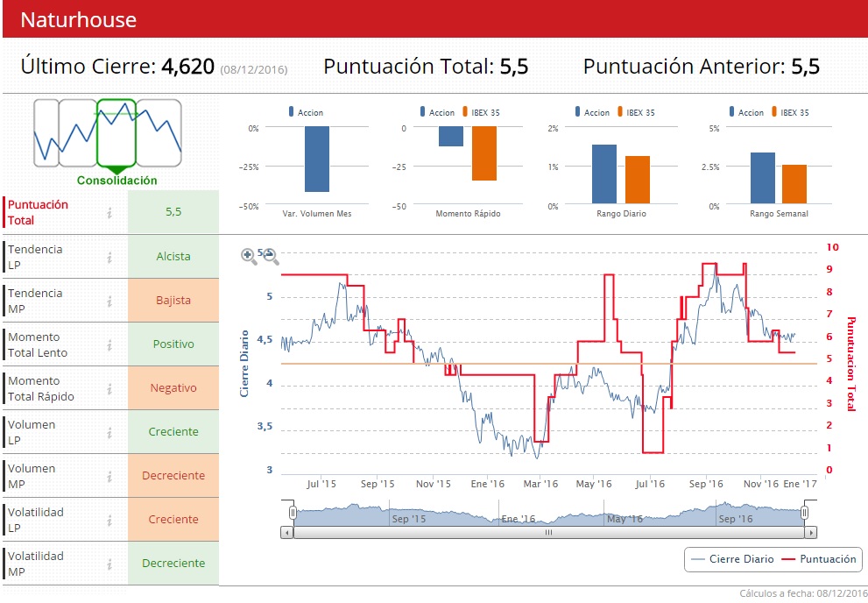Open info icon for Tendencia LP

[109, 257]
